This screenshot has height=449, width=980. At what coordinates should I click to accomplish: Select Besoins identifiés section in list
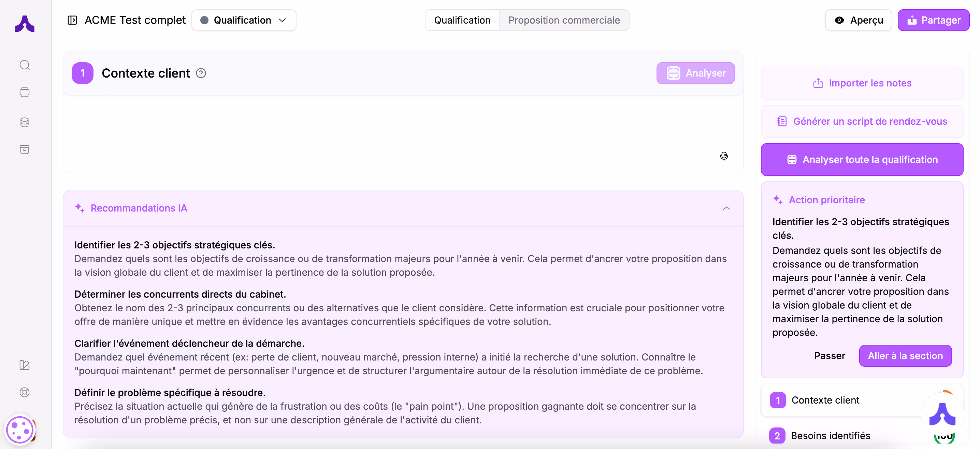click(830, 436)
